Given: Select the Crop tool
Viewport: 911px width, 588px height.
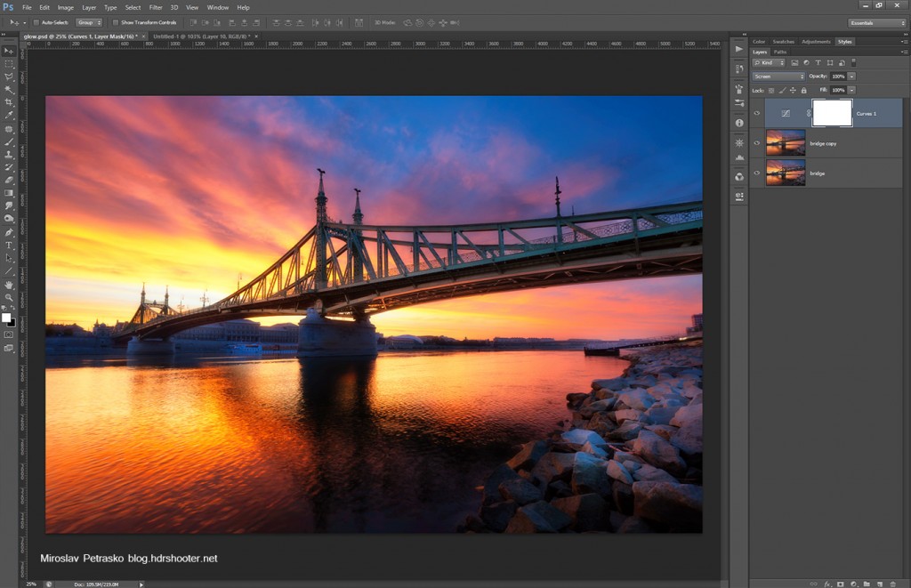Looking at the screenshot, I should point(9,102).
